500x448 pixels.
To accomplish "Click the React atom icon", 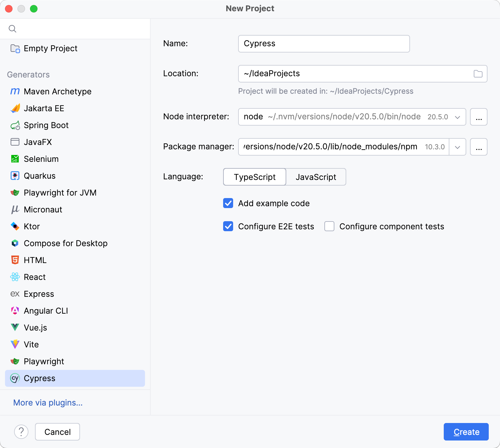I will click(x=15, y=277).
